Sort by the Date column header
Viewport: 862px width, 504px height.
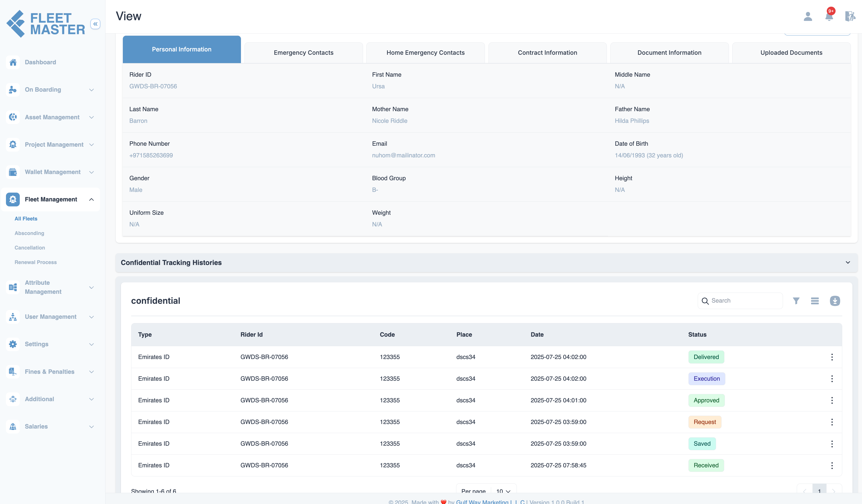pyautogui.click(x=537, y=335)
